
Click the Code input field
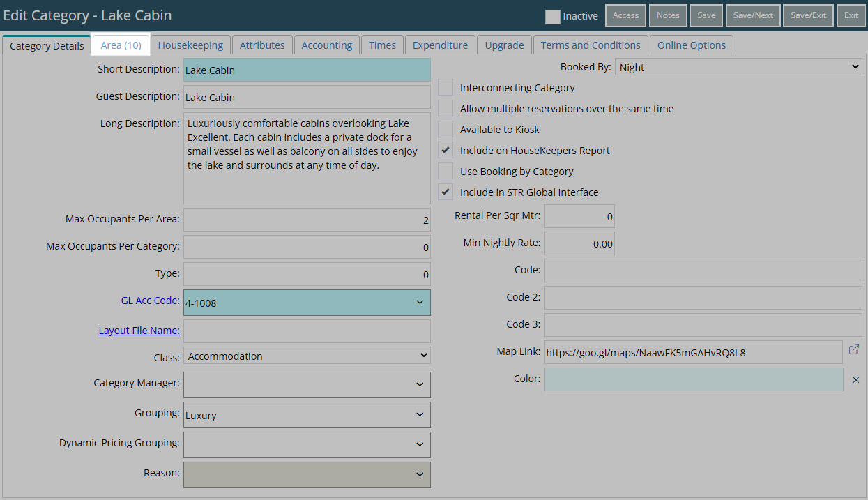(x=703, y=271)
